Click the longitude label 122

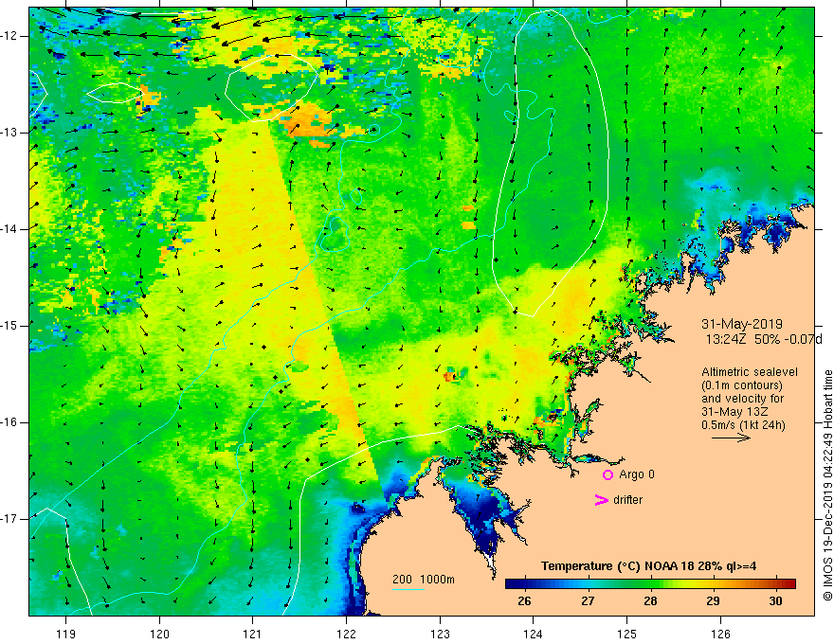(346, 634)
